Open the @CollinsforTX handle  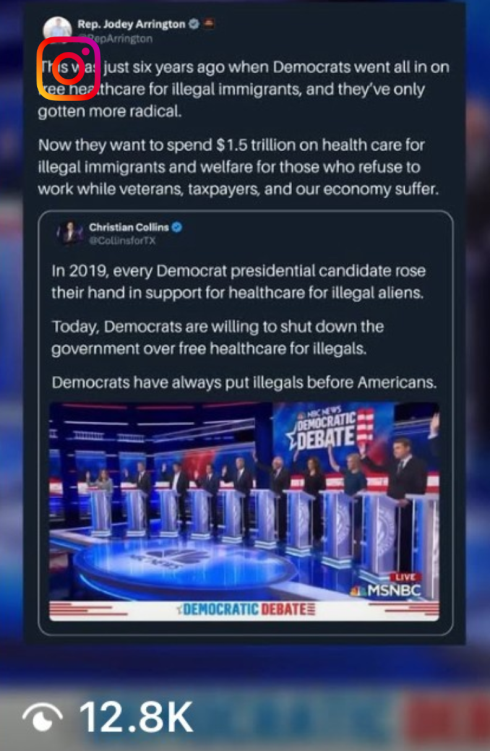point(123,240)
